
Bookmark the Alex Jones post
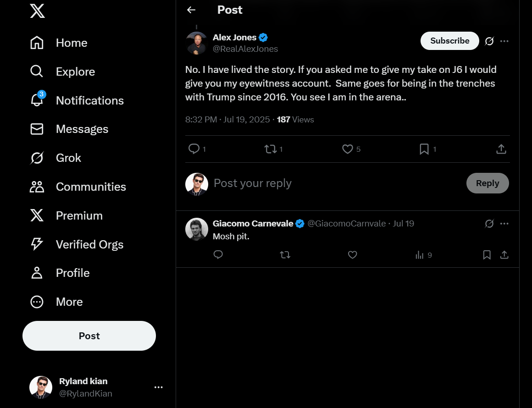pos(424,149)
